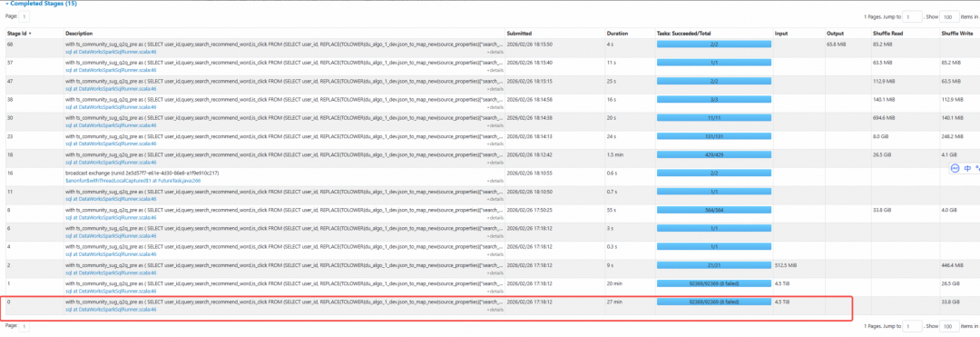The width and height of the screenshot is (980, 337).
Task: Focus the top Jump to page field
Action: click(913, 17)
